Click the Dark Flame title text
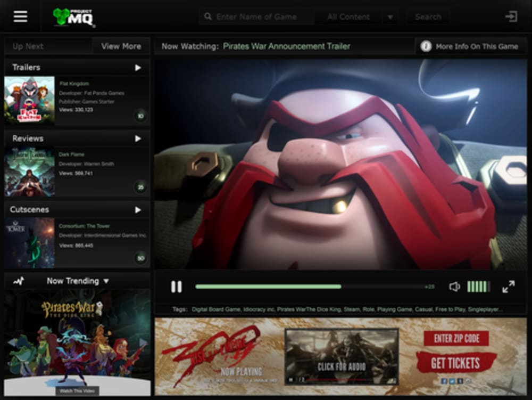Screen dimensions: 532x400 [71, 154]
